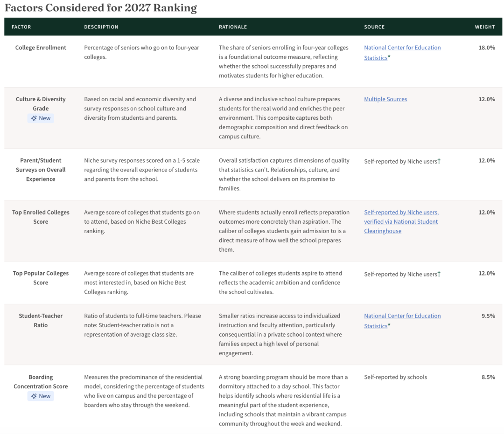The width and height of the screenshot is (504, 434).
Task: Select the DESCRIPTION column header
Action: pyautogui.click(x=101, y=27)
